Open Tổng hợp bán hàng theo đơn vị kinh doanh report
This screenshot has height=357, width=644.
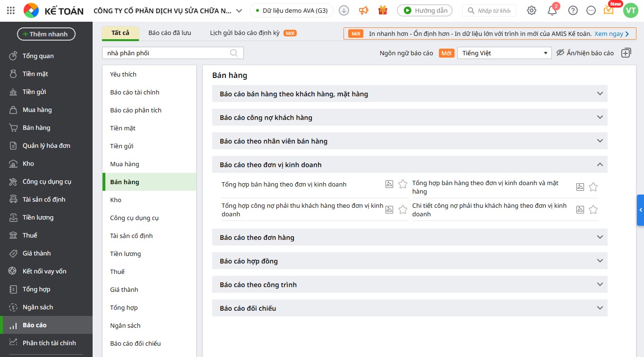[284, 184]
